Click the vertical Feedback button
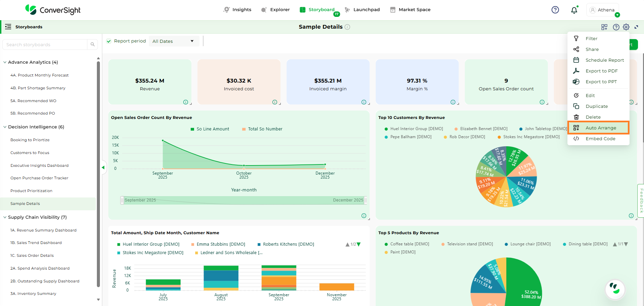This screenshot has width=644, height=306. point(641,201)
